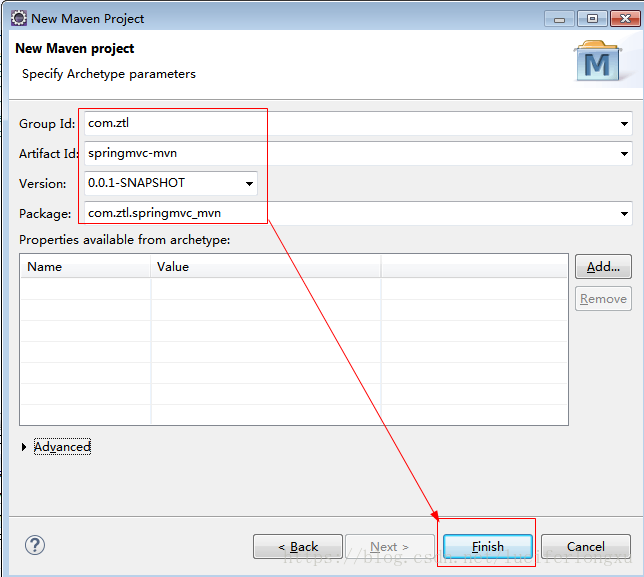644x577 pixels.
Task: Click the Advanced label
Action: point(62,447)
